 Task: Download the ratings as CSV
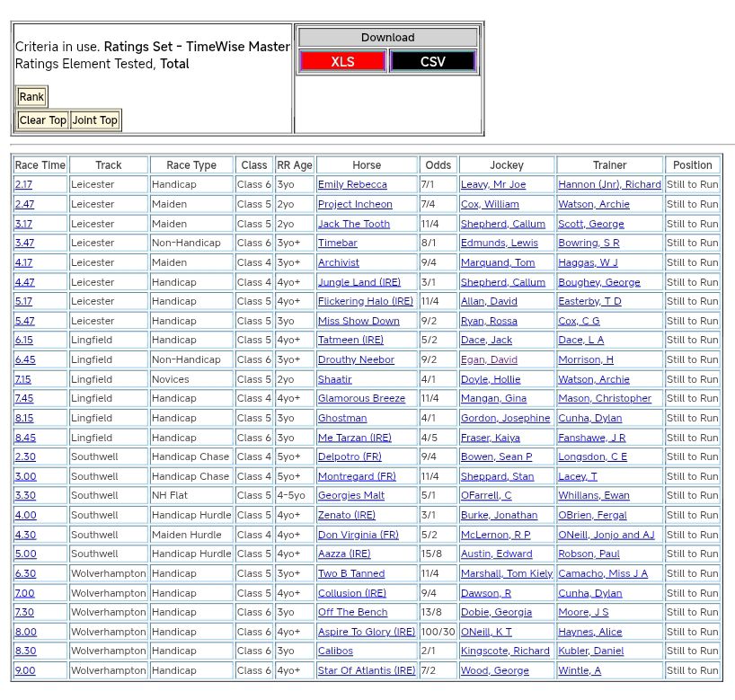[x=432, y=61]
